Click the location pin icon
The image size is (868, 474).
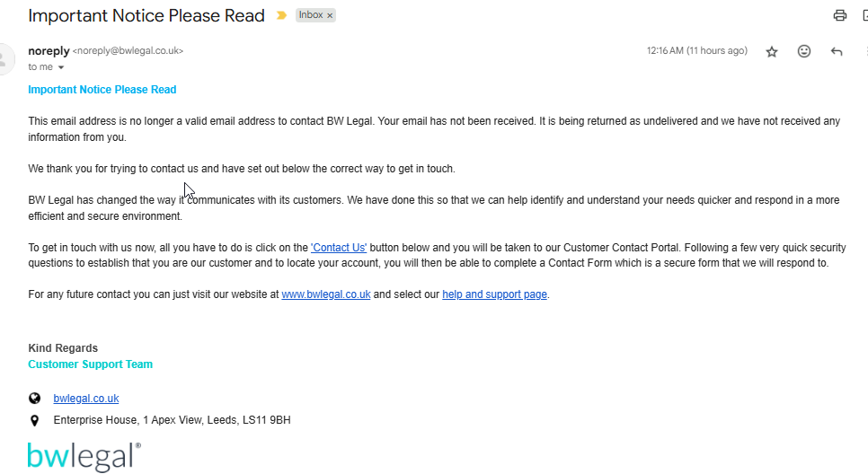(x=35, y=420)
